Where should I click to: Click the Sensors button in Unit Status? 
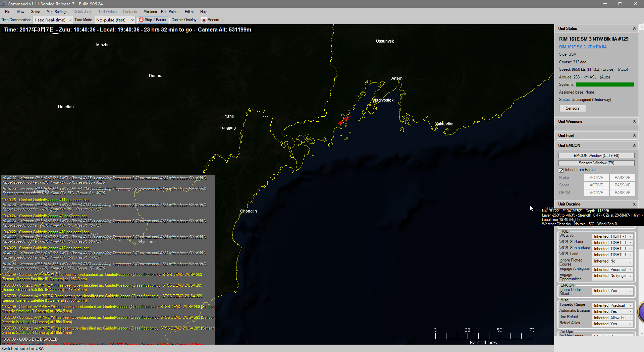coord(572,108)
